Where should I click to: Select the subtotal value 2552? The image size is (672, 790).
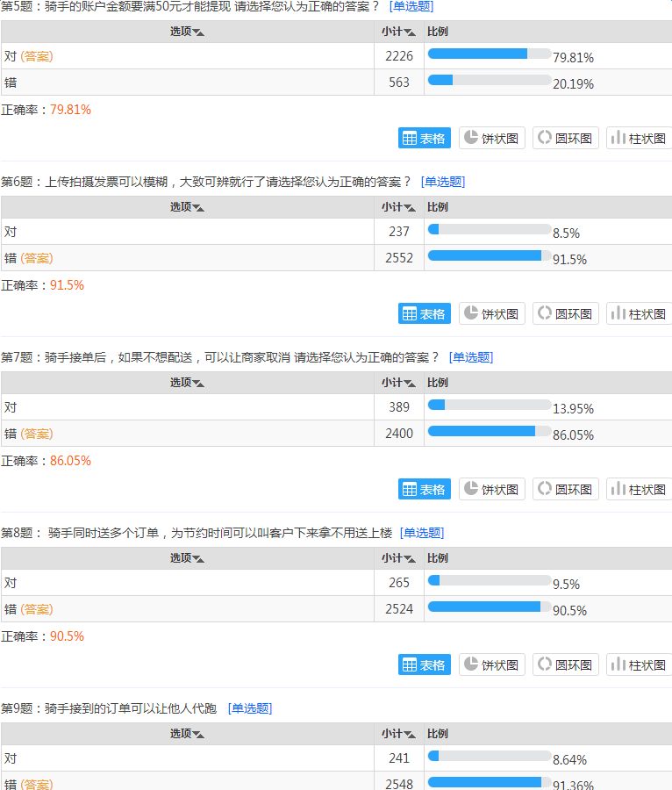pos(398,258)
